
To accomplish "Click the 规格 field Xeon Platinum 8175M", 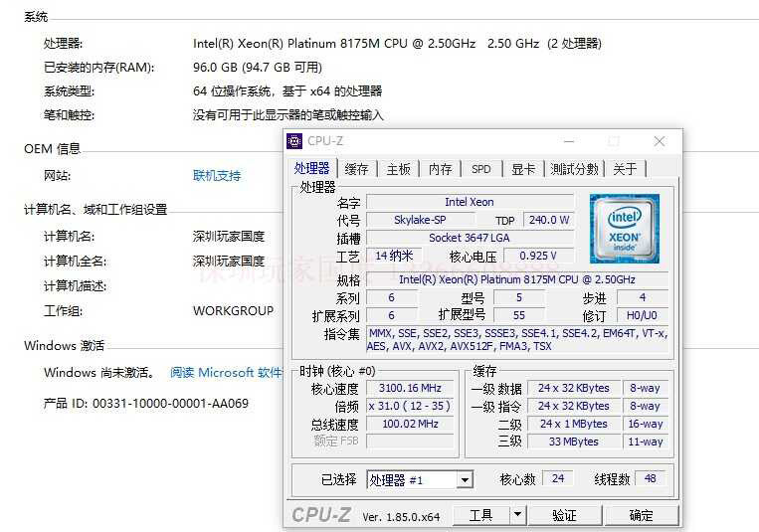I will [x=517, y=279].
